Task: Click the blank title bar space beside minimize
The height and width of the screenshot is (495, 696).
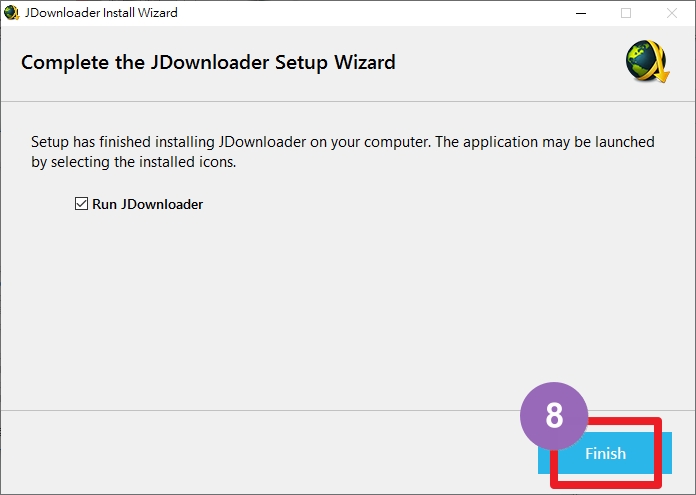Action: 373,13
